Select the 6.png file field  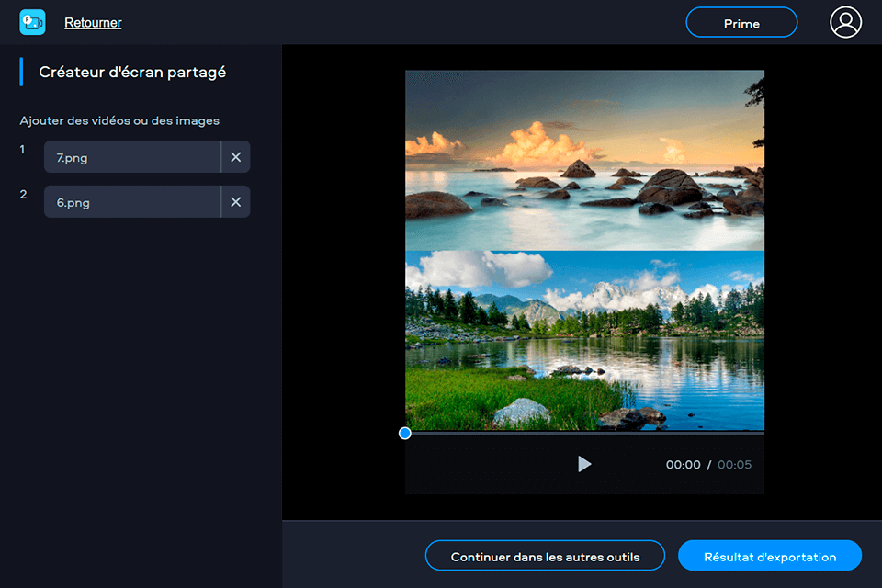[132, 202]
